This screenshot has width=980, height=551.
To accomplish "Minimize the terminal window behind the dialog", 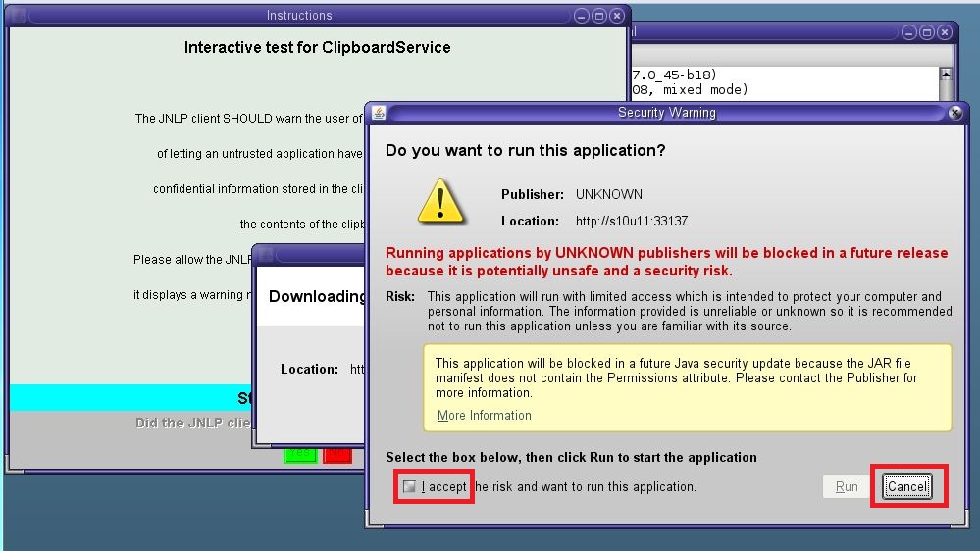I will tap(909, 32).
